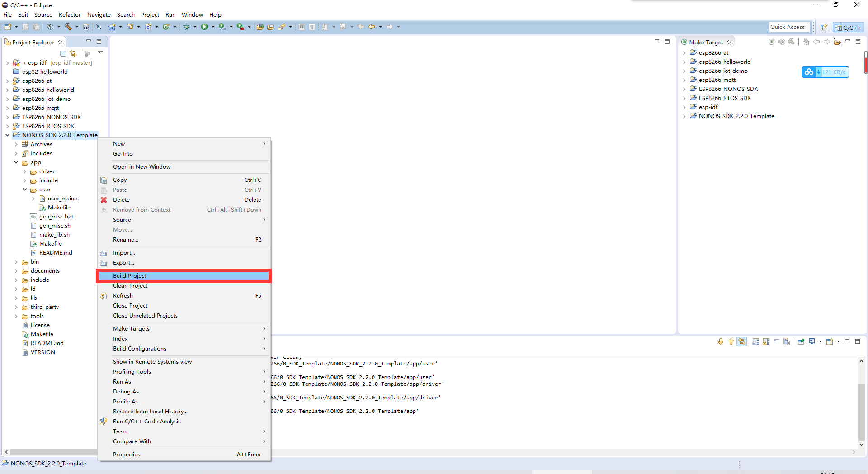Click the New Make Target icon
The image size is (868, 474).
pyautogui.click(x=772, y=42)
